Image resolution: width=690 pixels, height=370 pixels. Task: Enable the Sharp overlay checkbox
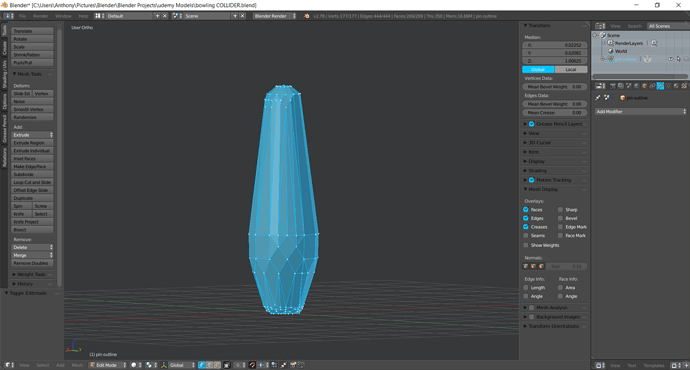(560, 209)
